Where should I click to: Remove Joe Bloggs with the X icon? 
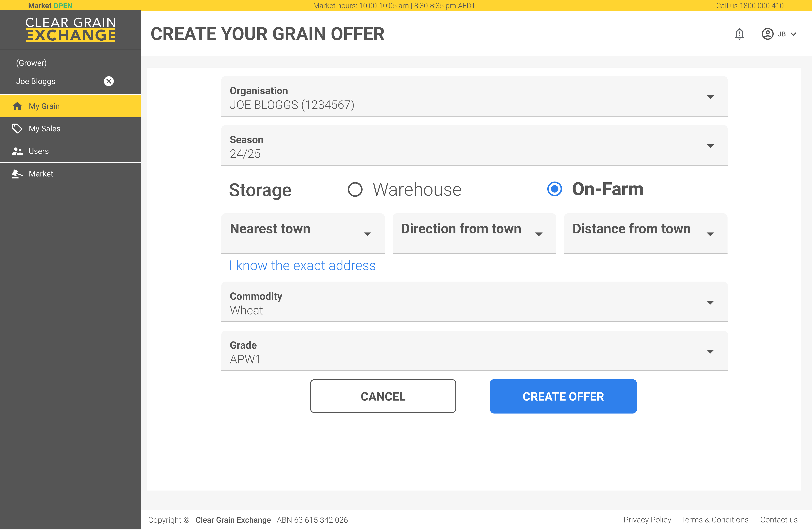point(108,81)
